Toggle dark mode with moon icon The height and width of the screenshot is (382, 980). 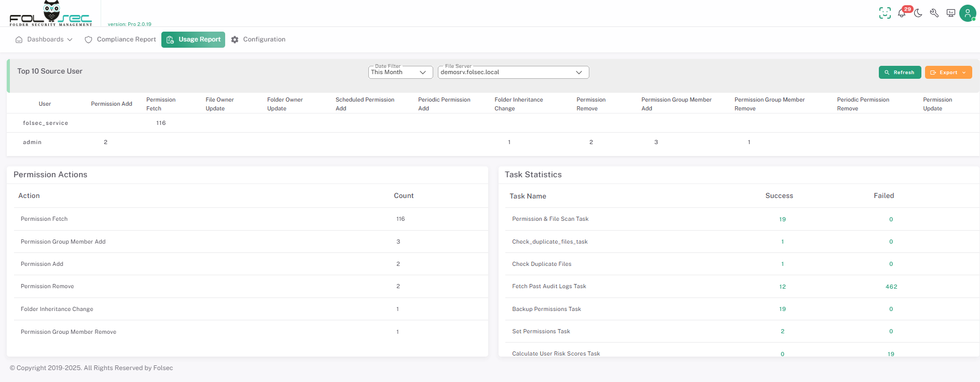pyautogui.click(x=918, y=13)
